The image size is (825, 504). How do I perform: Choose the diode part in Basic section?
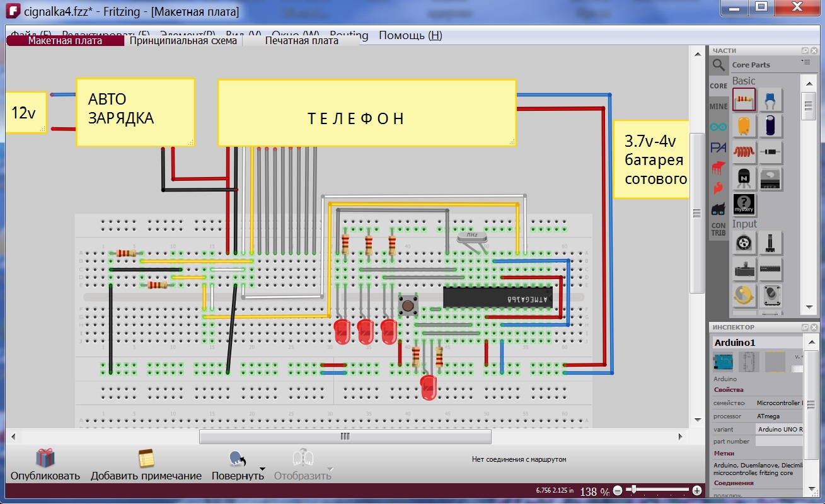coord(770,152)
